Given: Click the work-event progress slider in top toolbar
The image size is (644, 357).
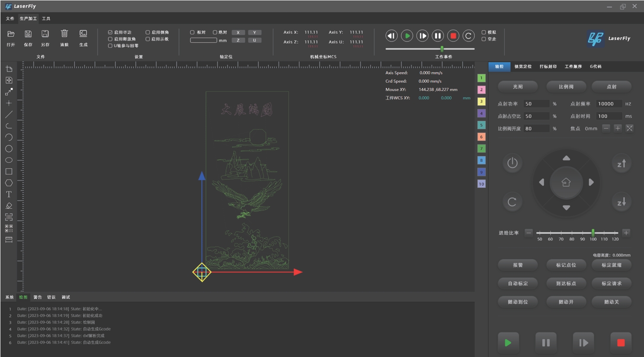Looking at the screenshot, I should point(442,49).
